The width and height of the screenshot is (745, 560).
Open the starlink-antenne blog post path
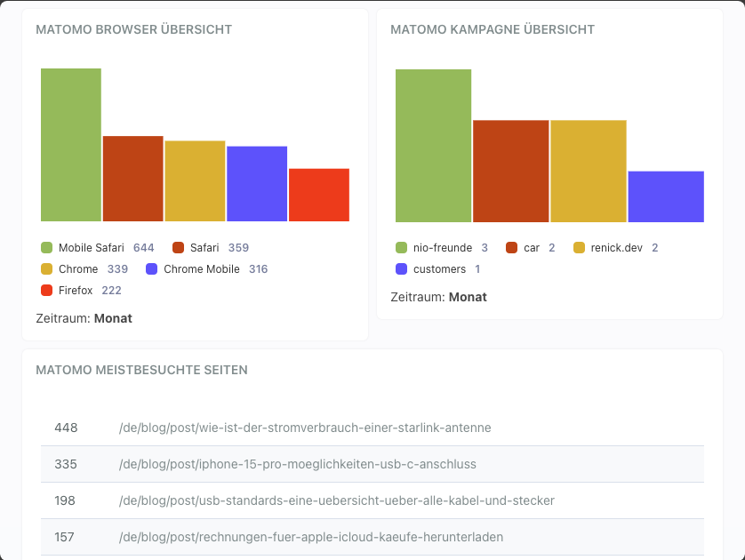pyautogui.click(x=305, y=428)
